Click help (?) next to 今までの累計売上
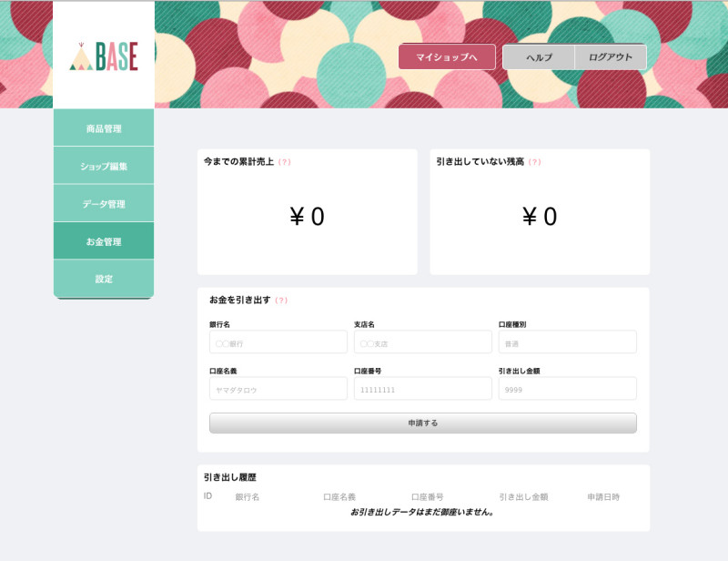The width and height of the screenshot is (728, 561). 284,162
